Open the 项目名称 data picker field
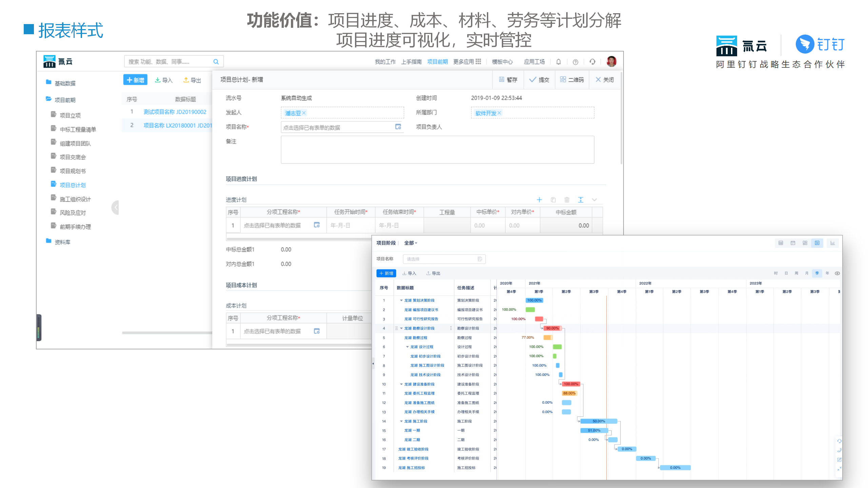Screen dimensions: 868x488 pos(342,127)
